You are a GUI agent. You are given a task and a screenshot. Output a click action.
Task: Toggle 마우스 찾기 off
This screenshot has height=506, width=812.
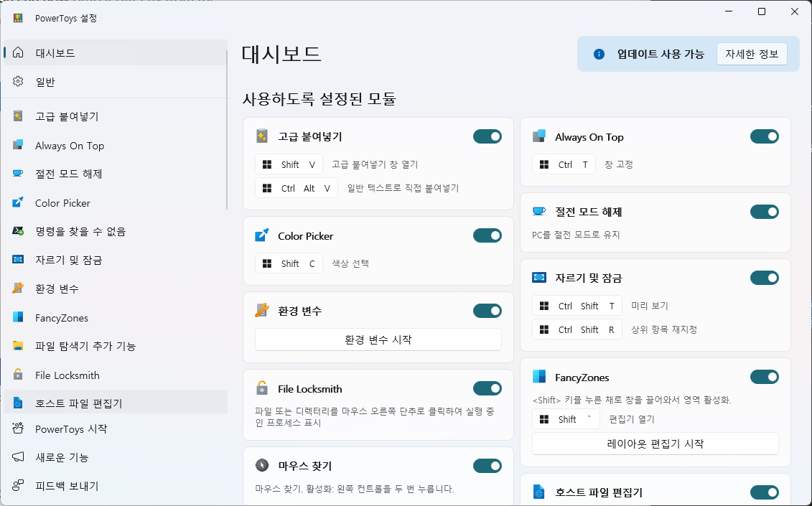[x=487, y=465]
